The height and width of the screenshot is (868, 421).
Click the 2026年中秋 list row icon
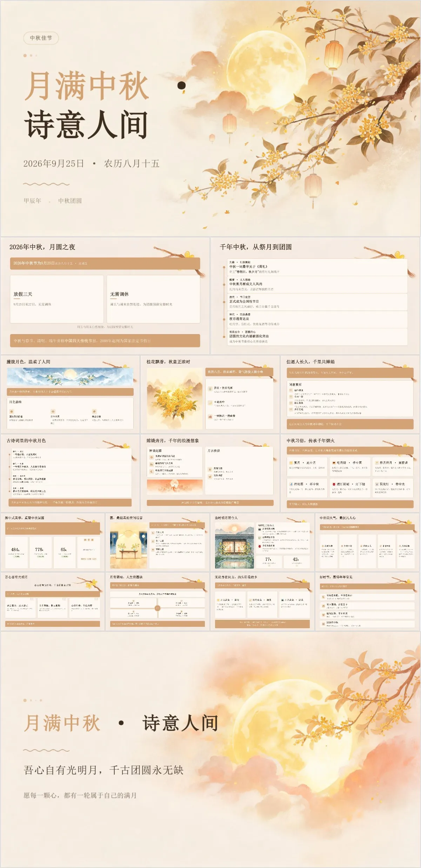[323, 624]
